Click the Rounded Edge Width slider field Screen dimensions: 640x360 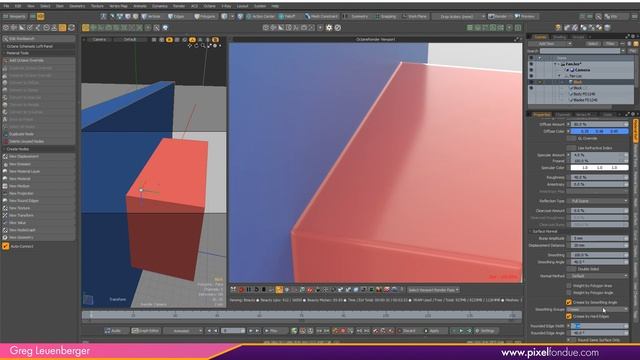tap(599, 326)
